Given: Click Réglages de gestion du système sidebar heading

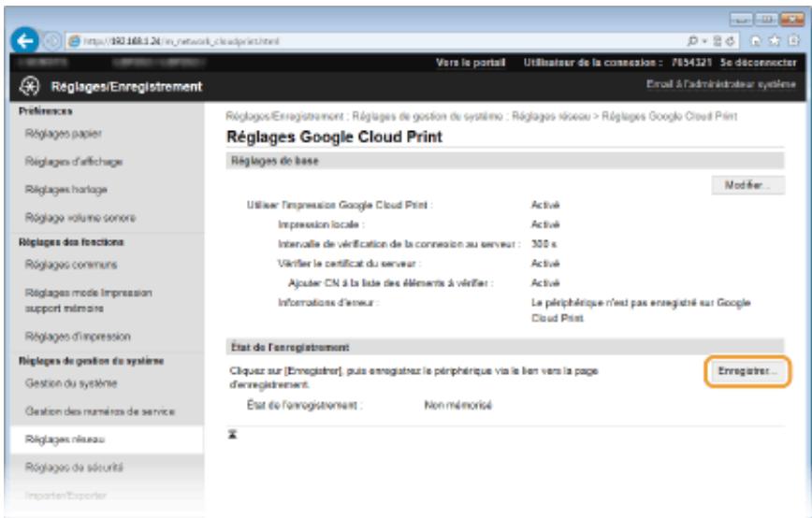Looking at the screenshot, I should pos(91,361).
